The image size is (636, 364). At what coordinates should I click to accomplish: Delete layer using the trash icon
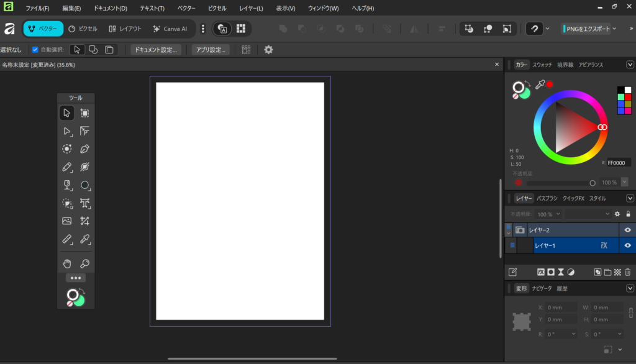pyautogui.click(x=627, y=272)
